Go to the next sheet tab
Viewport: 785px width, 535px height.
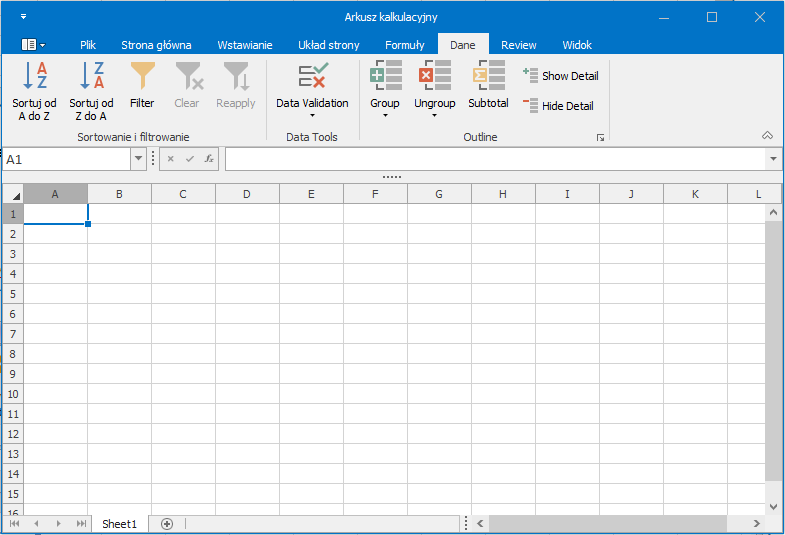pyautogui.click(x=59, y=523)
